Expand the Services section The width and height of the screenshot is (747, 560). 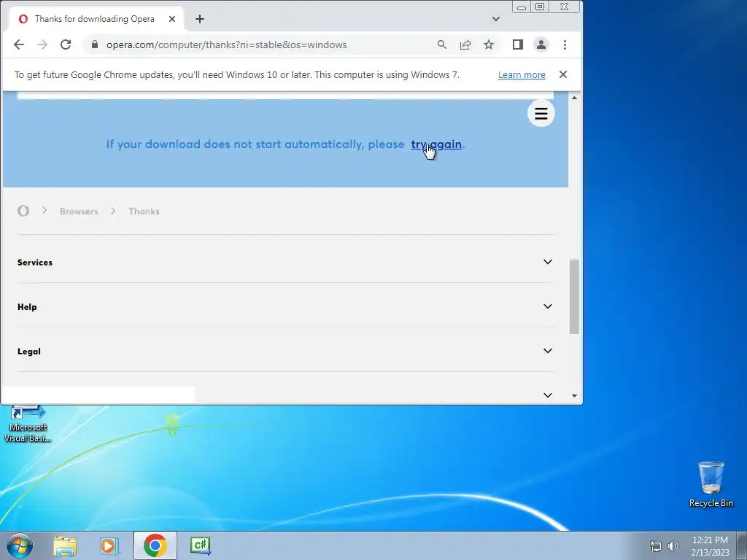click(x=286, y=262)
